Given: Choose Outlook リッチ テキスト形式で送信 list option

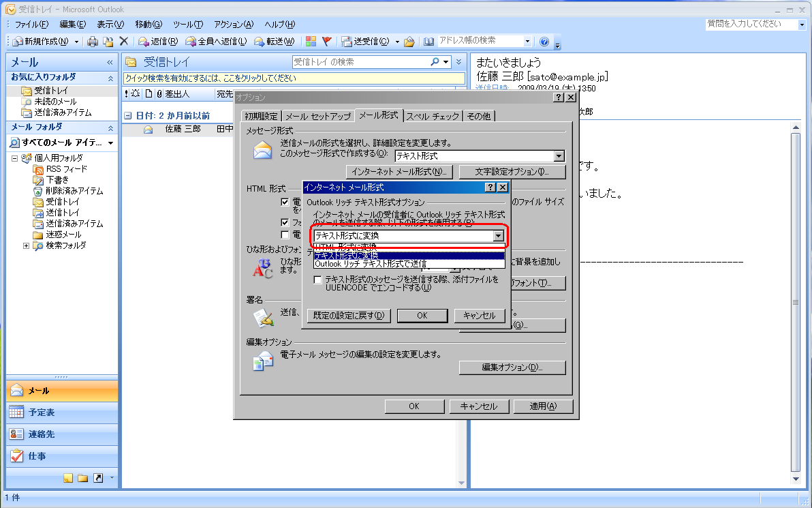Looking at the screenshot, I should (x=409, y=264).
